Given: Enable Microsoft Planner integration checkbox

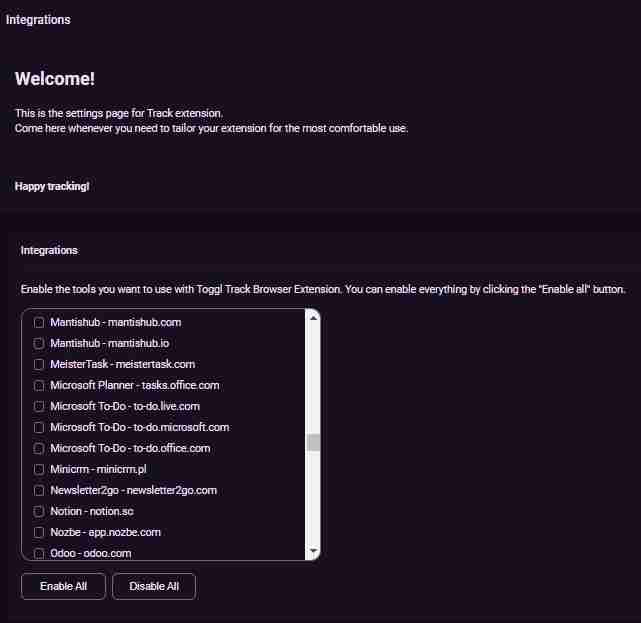Looking at the screenshot, I should [x=39, y=385].
